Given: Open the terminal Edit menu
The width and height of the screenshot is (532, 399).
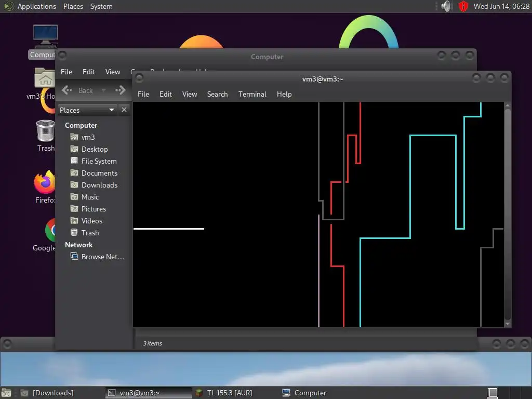Looking at the screenshot, I should 166,94.
